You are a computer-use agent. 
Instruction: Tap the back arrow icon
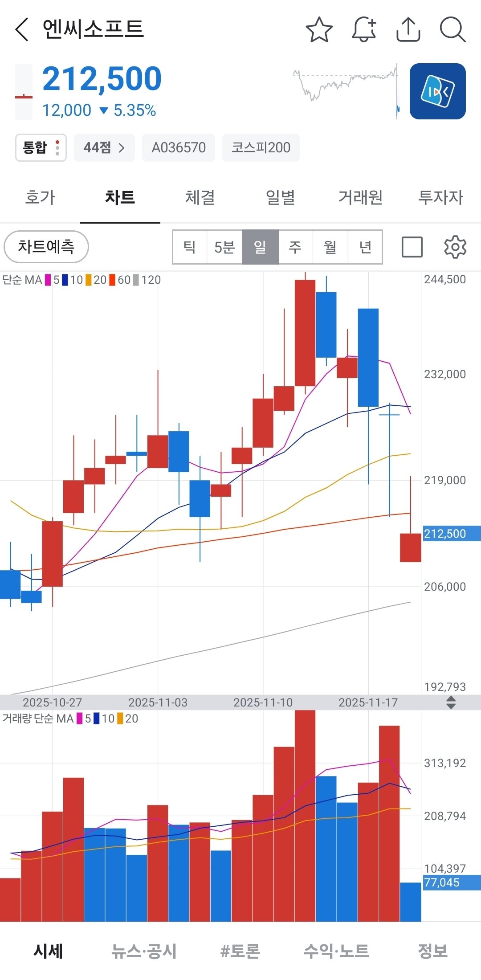coord(22,30)
